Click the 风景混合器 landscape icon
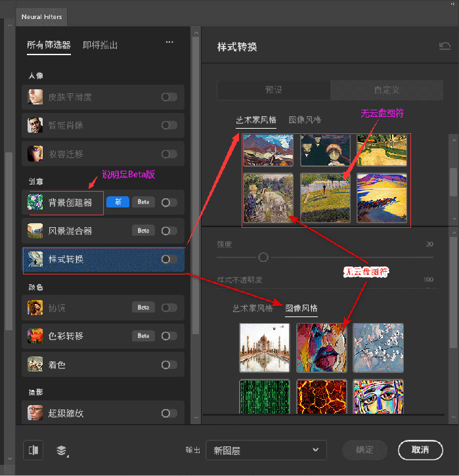Viewport: 459px width, 476px height. [x=35, y=230]
